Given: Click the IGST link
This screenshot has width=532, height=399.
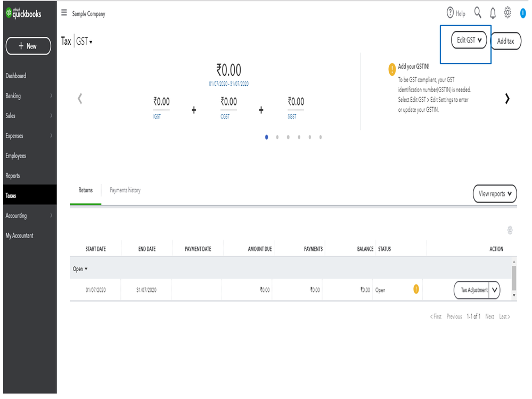Looking at the screenshot, I should click(x=157, y=116).
